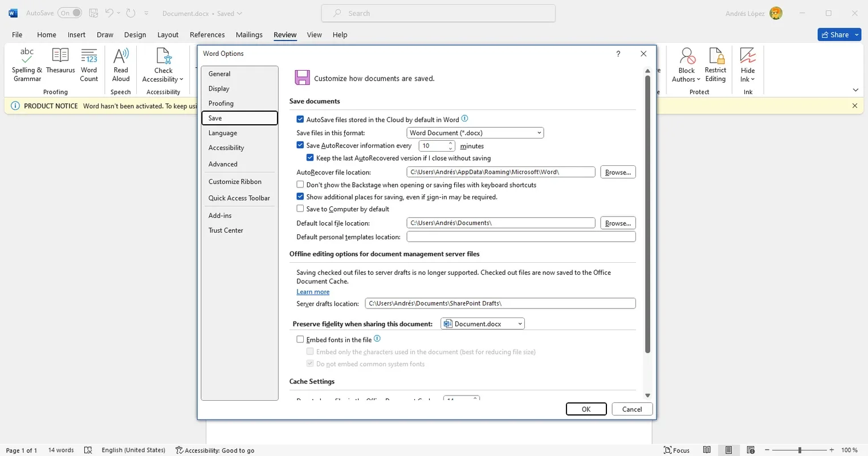The height and width of the screenshot is (456, 868).
Task: Open Customize Quick Access Toolbar dropdown
Action: (x=146, y=13)
